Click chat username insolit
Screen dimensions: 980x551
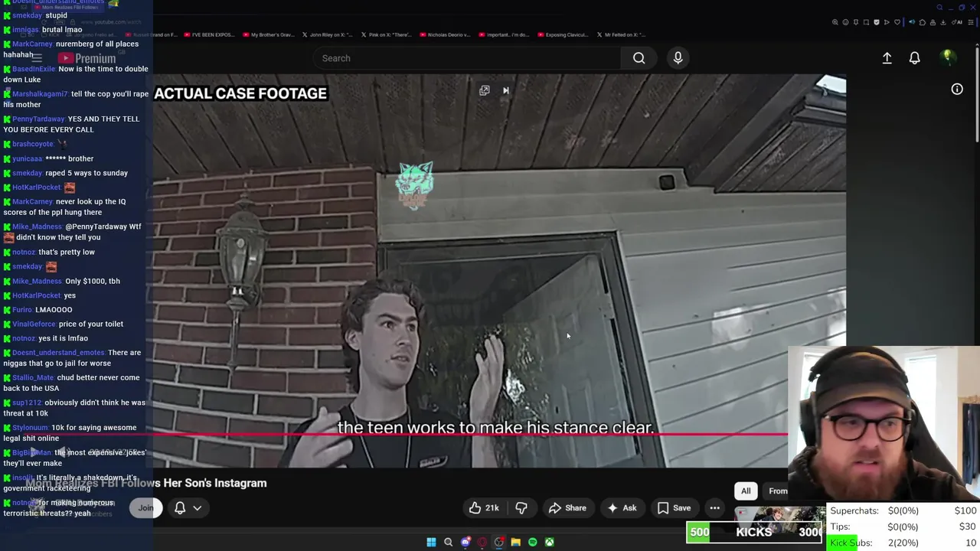click(22, 478)
